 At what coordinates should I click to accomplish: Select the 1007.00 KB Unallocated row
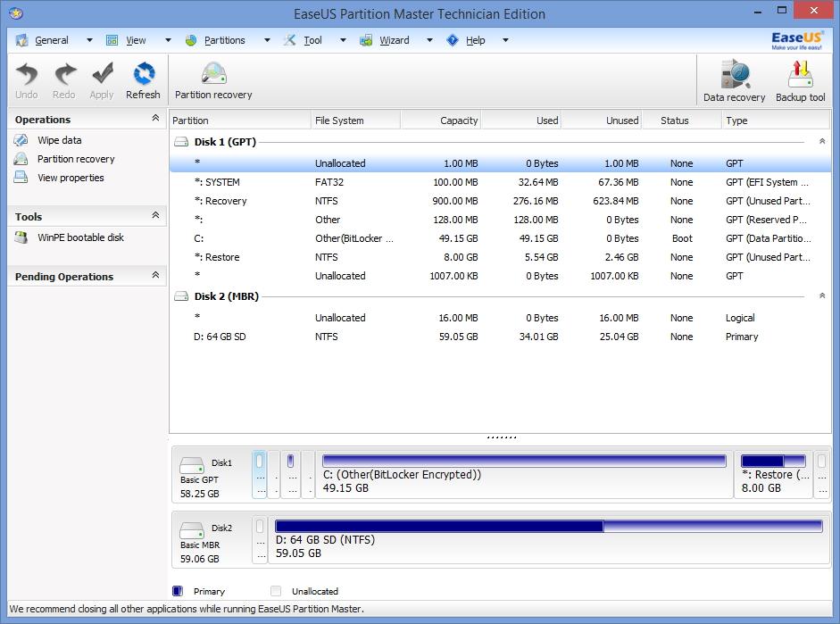click(x=501, y=276)
